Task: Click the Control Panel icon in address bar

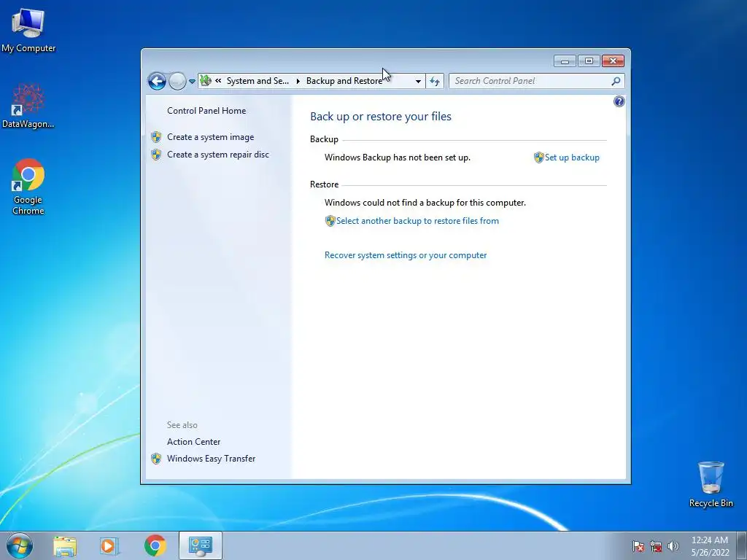Action: click(x=205, y=80)
